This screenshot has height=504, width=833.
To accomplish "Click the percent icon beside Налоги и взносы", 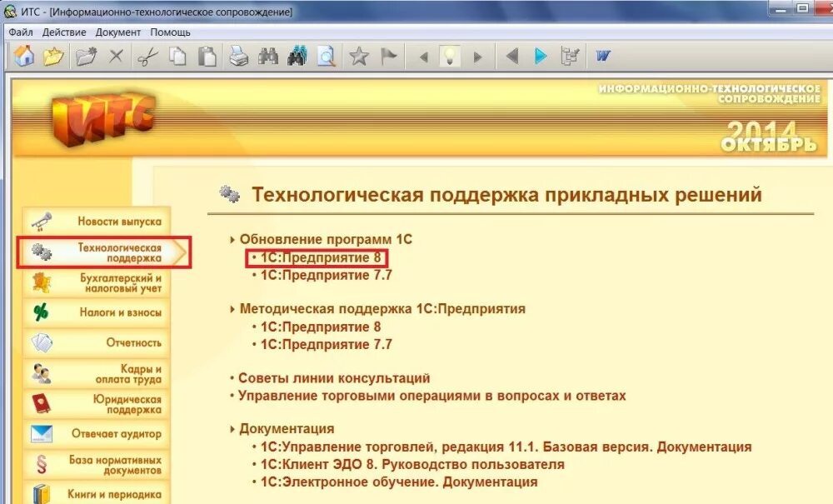I will [x=41, y=312].
